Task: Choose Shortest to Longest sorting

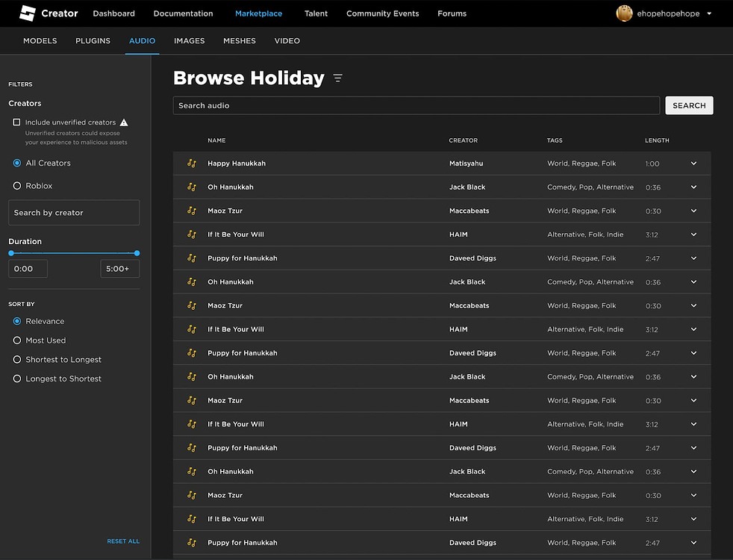Action: pos(17,359)
